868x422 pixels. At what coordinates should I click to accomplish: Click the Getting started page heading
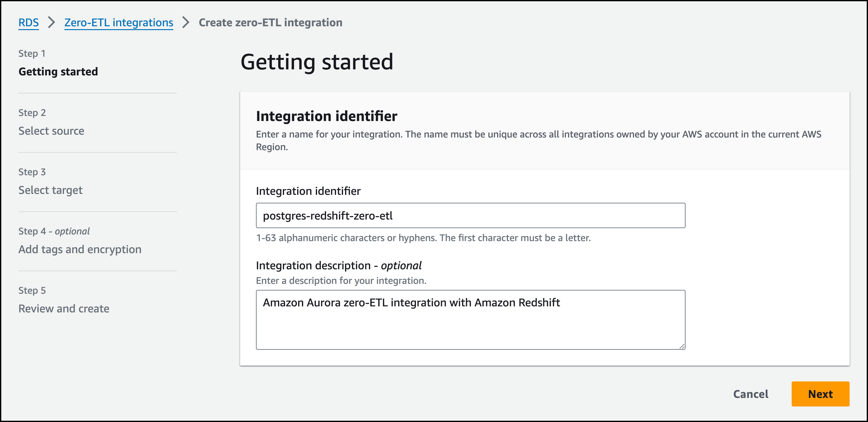[x=316, y=62]
